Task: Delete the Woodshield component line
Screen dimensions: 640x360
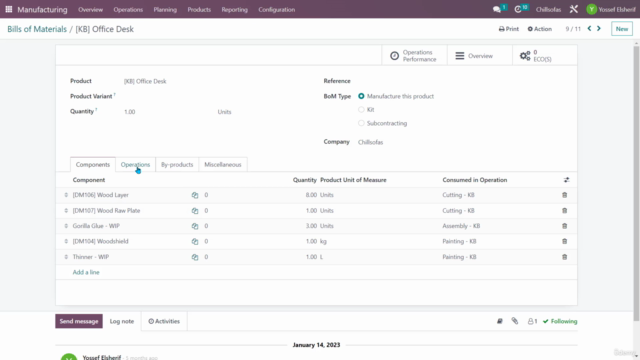Action: coord(564,241)
